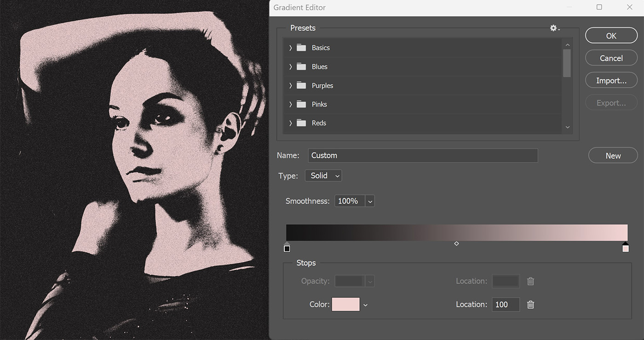The height and width of the screenshot is (340, 644).
Task: Open the stop Color swatch picker
Action: click(x=345, y=304)
